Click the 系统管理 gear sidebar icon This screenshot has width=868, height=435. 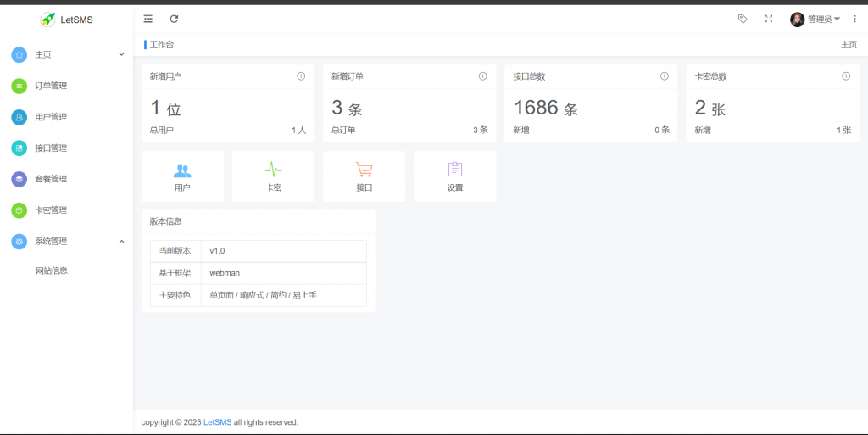click(19, 242)
